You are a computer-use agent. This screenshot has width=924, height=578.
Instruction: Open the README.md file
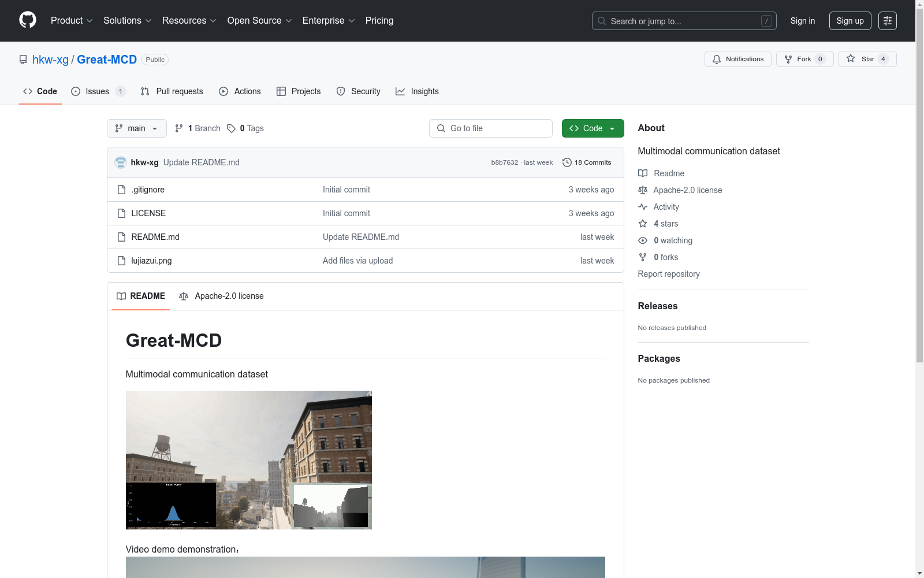coord(155,237)
